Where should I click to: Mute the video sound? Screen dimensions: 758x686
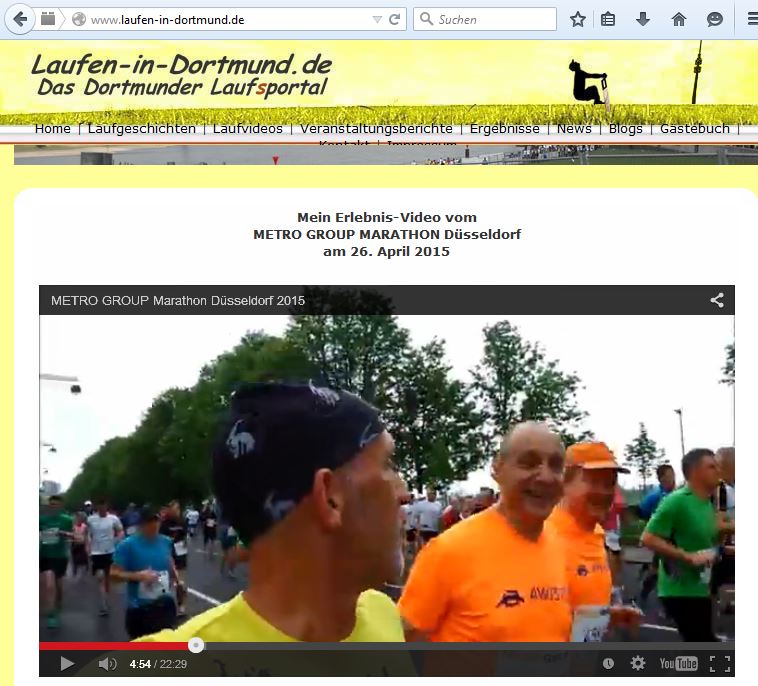(x=107, y=663)
